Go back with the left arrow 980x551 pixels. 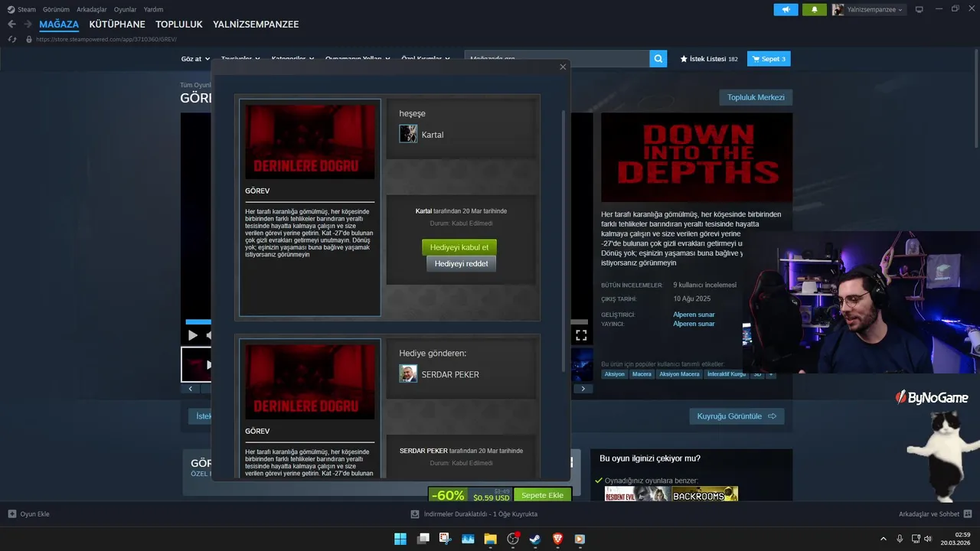[x=11, y=24]
